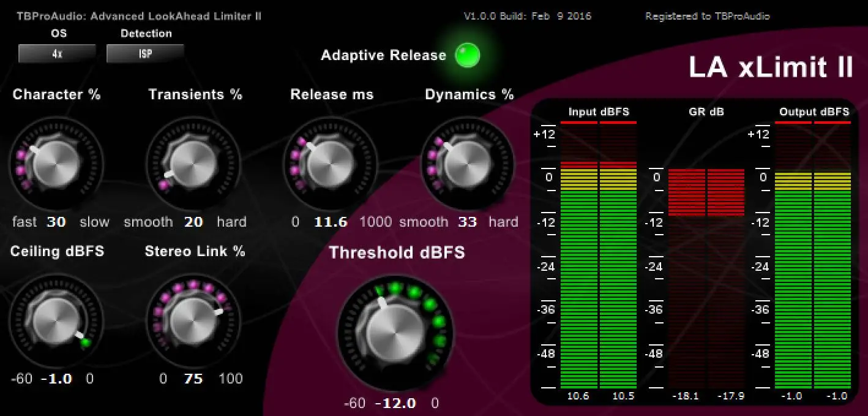Click the LA xLimit II logo
Screen dimensions: 868x416
[771, 67]
